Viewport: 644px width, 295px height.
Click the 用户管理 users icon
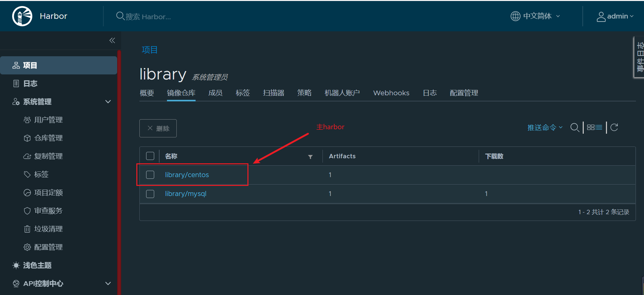click(27, 120)
